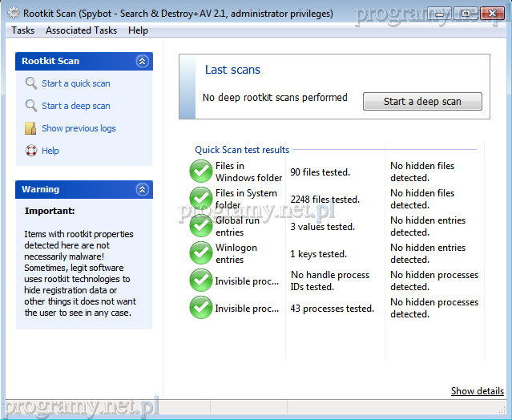Image resolution: width=512 pixels, height=420 pixels.
Task: Open the Help menu
Action: 138,30
